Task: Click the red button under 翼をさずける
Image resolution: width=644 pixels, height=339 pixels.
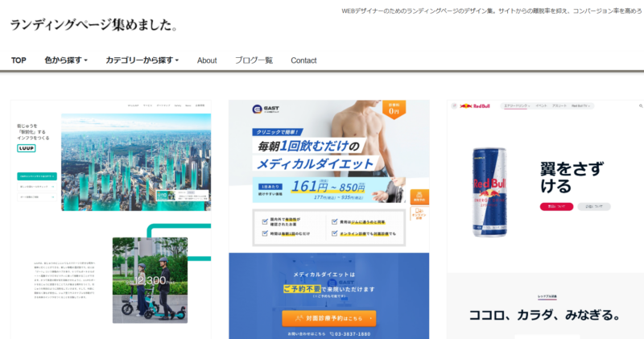Action: [x=556, y=206]
